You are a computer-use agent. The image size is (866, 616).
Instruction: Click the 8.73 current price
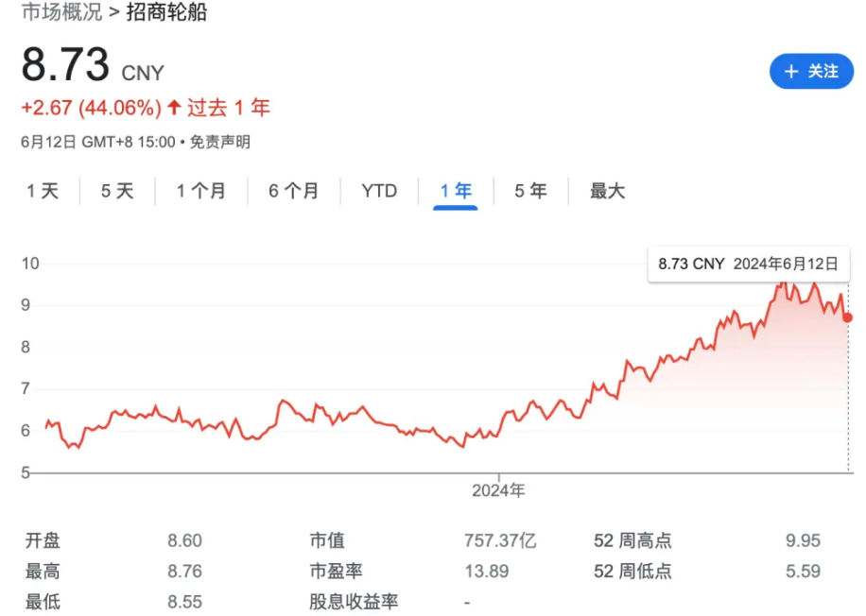(x=66, y=64)
